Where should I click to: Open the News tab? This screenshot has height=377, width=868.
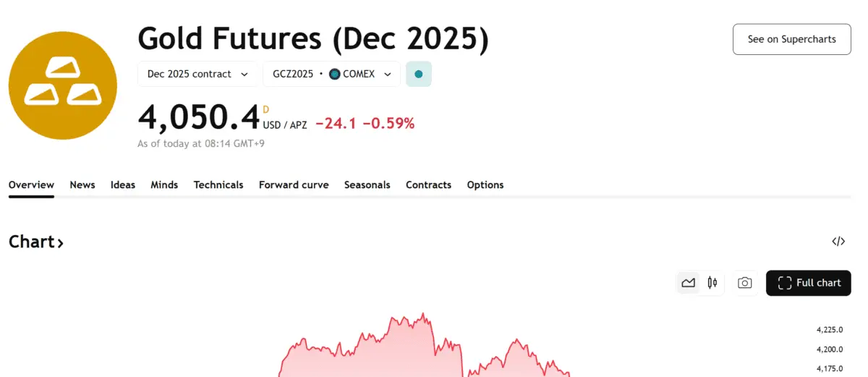(82, 185)
